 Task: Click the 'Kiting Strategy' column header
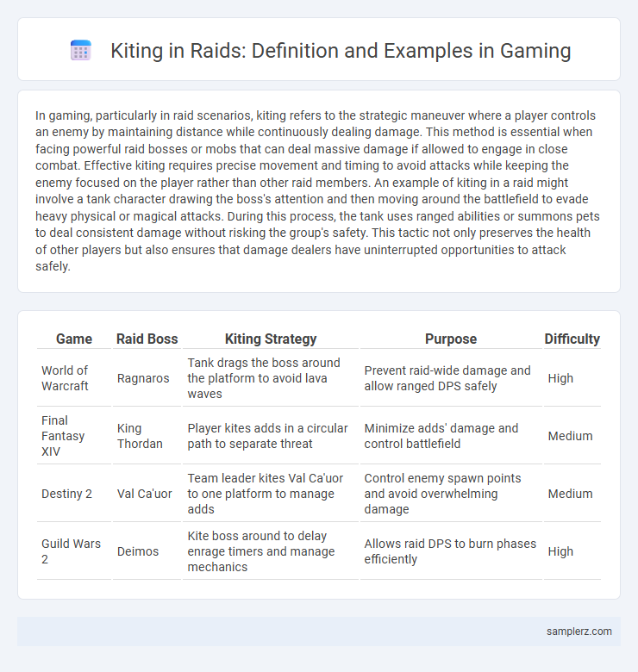point(271,339)
